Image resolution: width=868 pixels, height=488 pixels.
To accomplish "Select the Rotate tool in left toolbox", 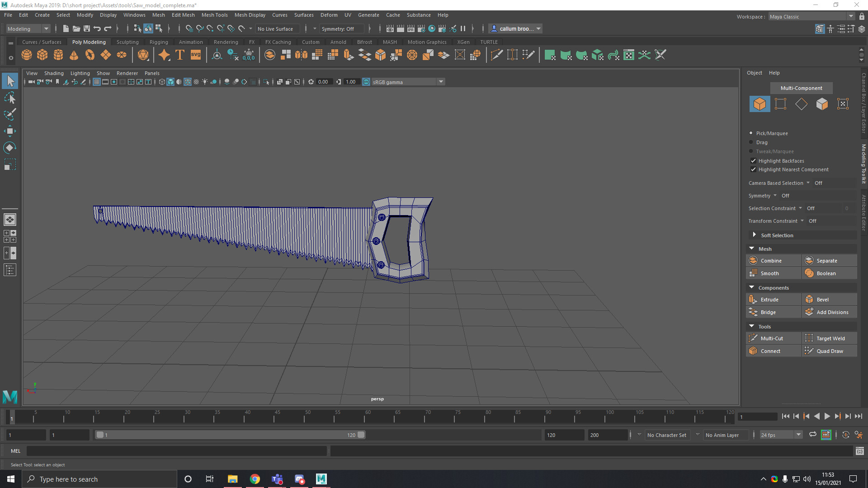I will coord(10,148).
